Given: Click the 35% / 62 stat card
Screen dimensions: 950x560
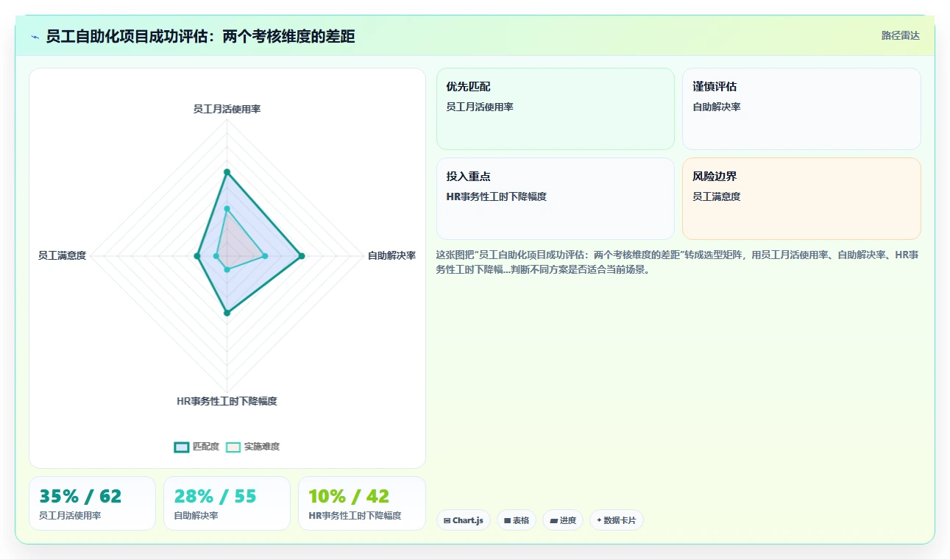Looking at the screenshot, I should pyautogui.click(x=92, y=503).
